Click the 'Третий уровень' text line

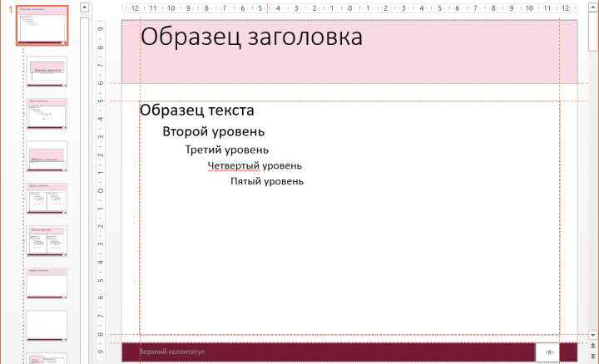click(227, 150)
